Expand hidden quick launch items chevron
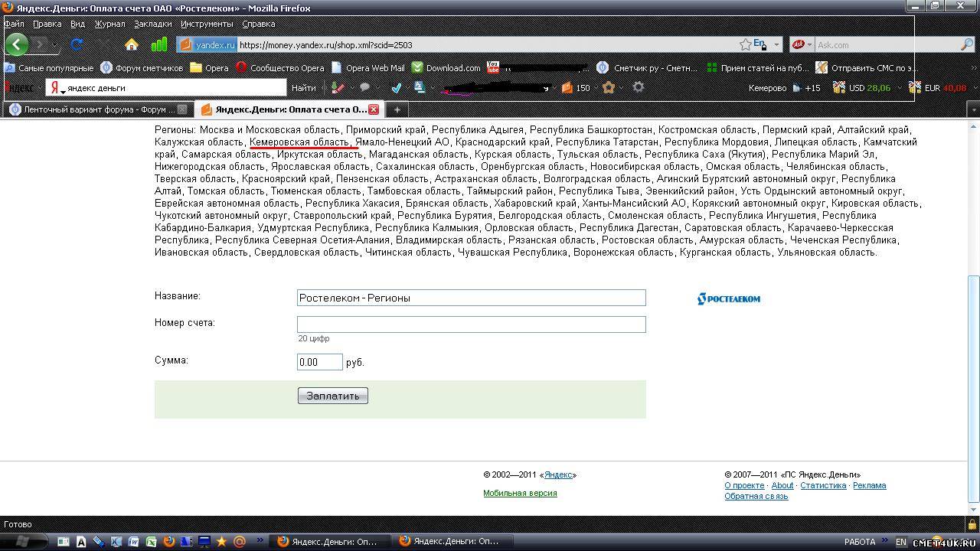 tap(262, 541)
